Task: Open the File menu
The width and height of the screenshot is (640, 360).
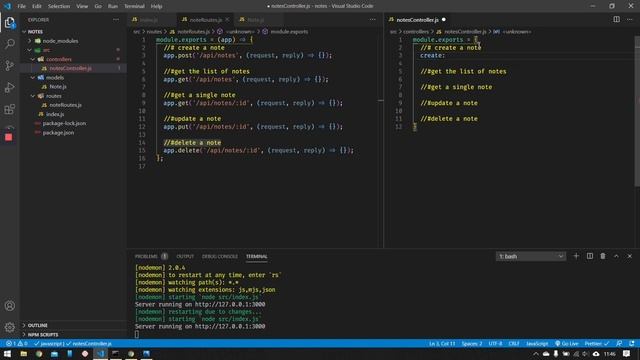Action: 21,6
